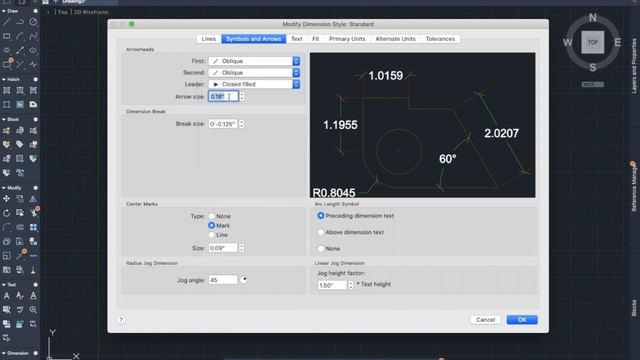Select the Line tool in Draw panel
The height and width of the screenshot is (360, 640).
pos(7,22)
